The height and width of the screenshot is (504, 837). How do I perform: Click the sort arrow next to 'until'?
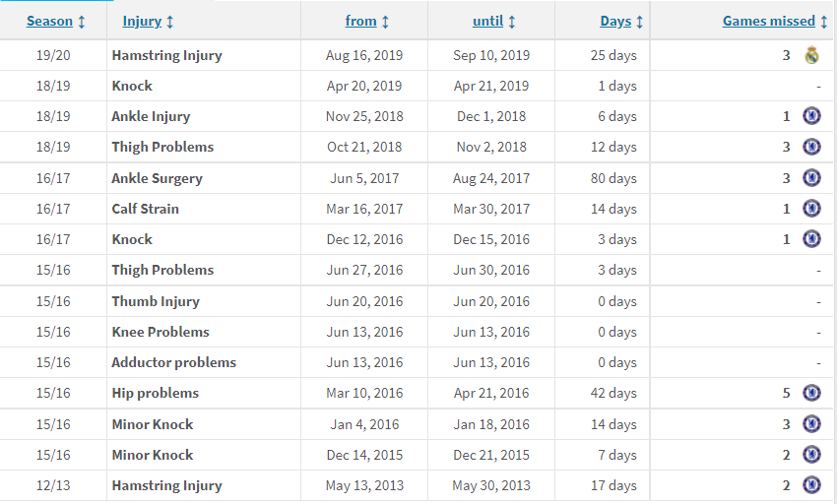512,22
